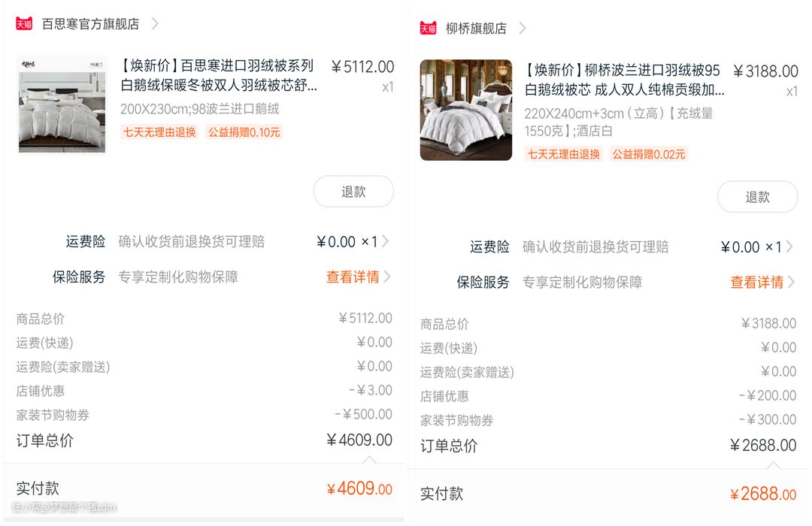Viewport: 812px width, 526px height.
Task: Open 百思寒官方旗舰店 store chevron
Action: coord(155,23)
